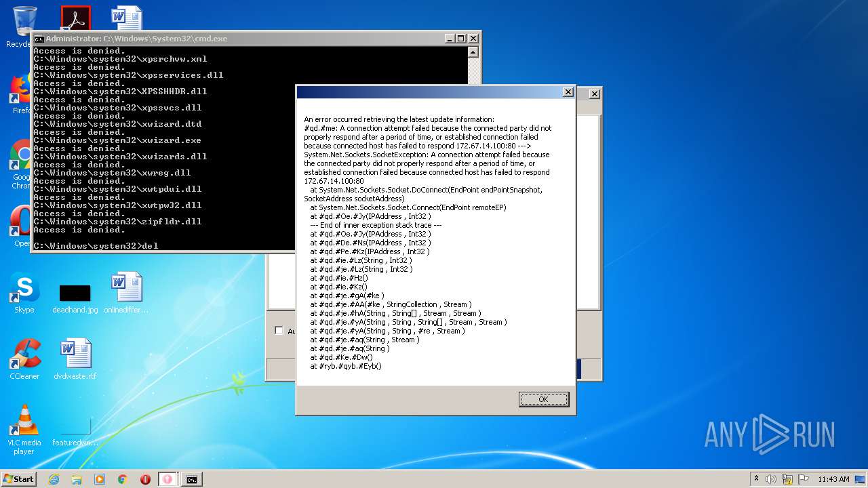This screenshot has width=868, height=488.
Task: Open Internet Explorer from the taskbar
Action: [54, 479]
